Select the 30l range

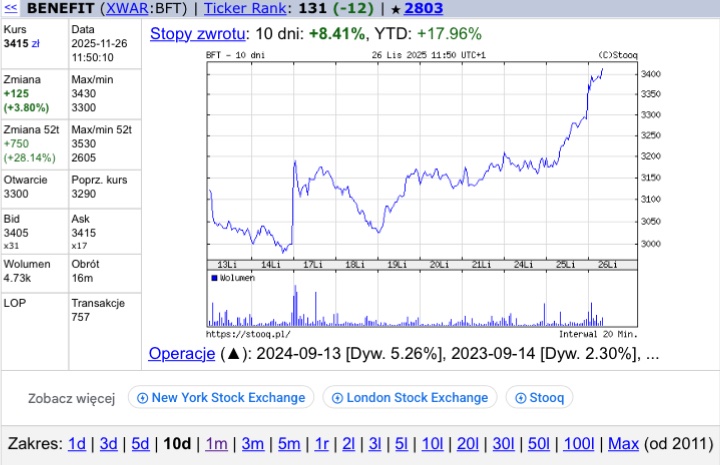tap(503, 444)
